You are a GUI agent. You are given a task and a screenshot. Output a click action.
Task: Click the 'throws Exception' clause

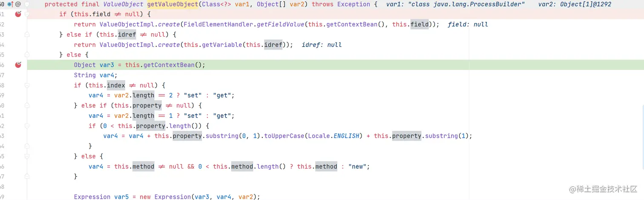[341, 4]
